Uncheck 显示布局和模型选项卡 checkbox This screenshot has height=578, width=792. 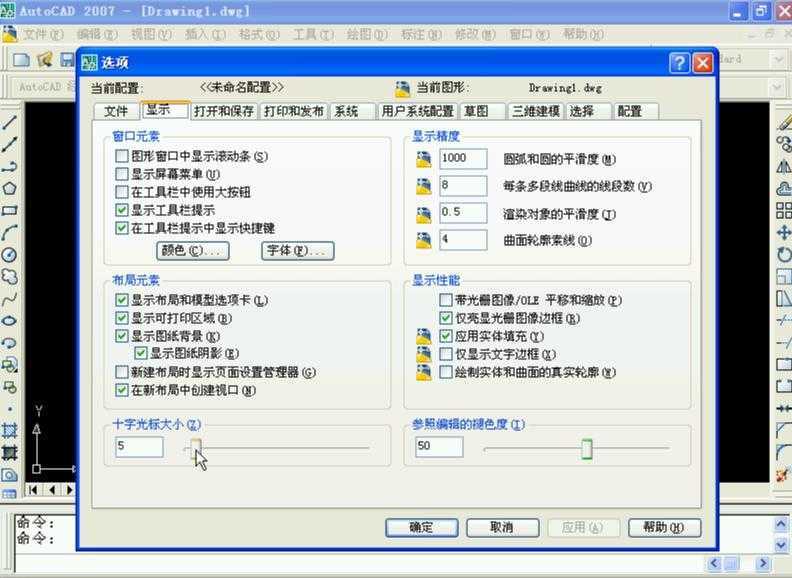pos(121,300)
